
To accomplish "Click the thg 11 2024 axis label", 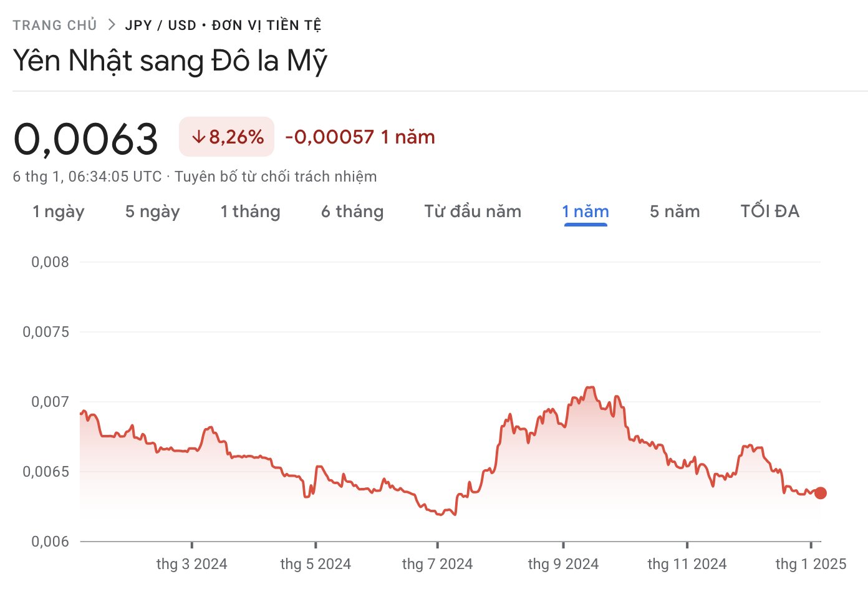I will (x=687, y=564).
